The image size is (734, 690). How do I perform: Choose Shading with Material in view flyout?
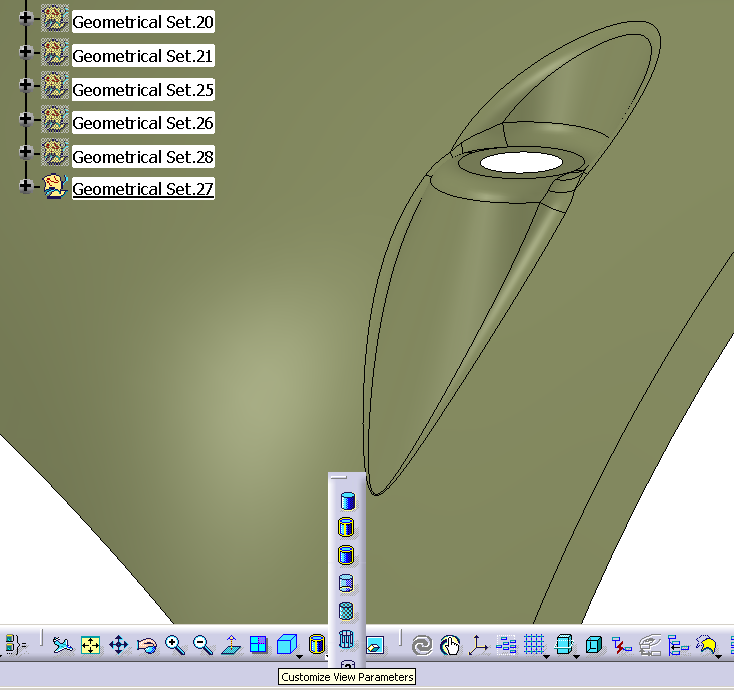point(347,611)
